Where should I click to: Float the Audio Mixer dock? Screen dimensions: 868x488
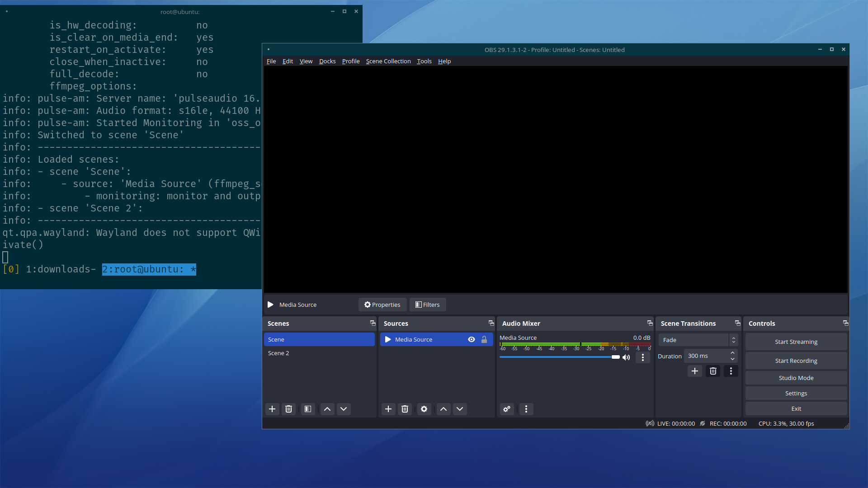(650, 323)
